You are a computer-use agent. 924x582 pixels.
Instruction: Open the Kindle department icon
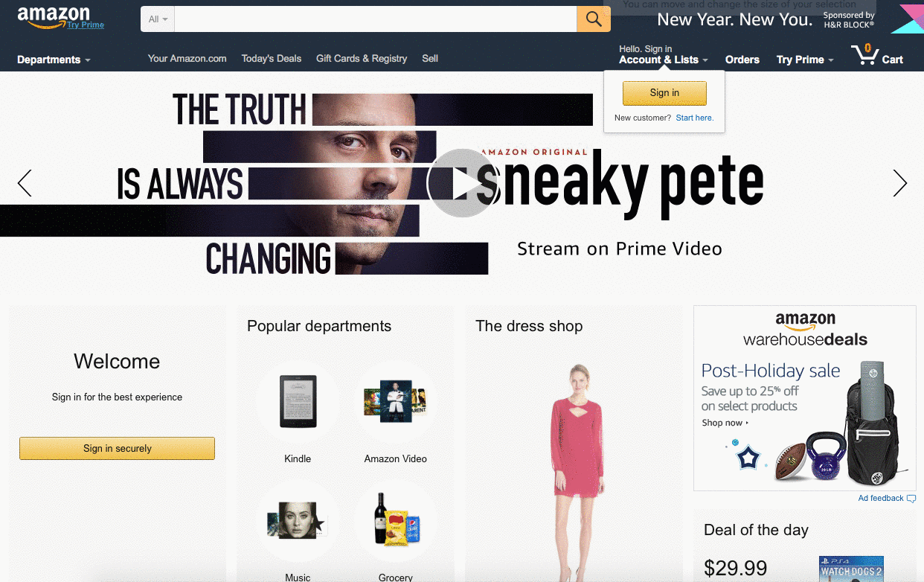298,402
